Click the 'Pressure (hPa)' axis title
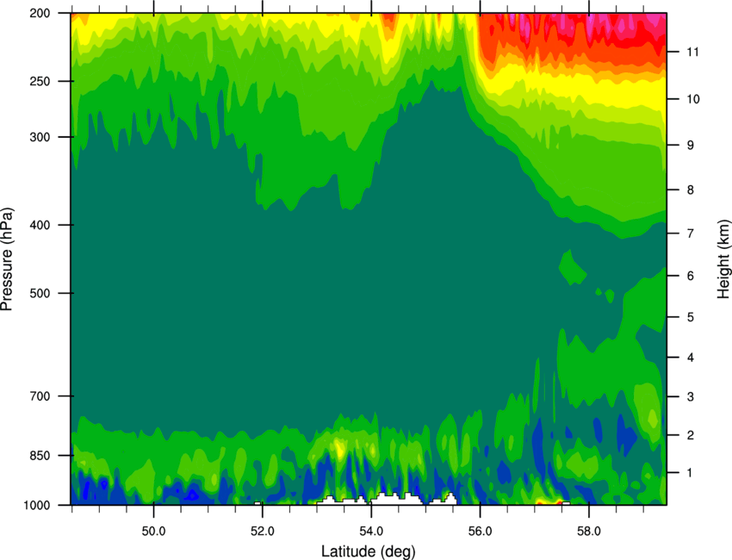This screenshot has height=560, width=732. click(7, 258)
